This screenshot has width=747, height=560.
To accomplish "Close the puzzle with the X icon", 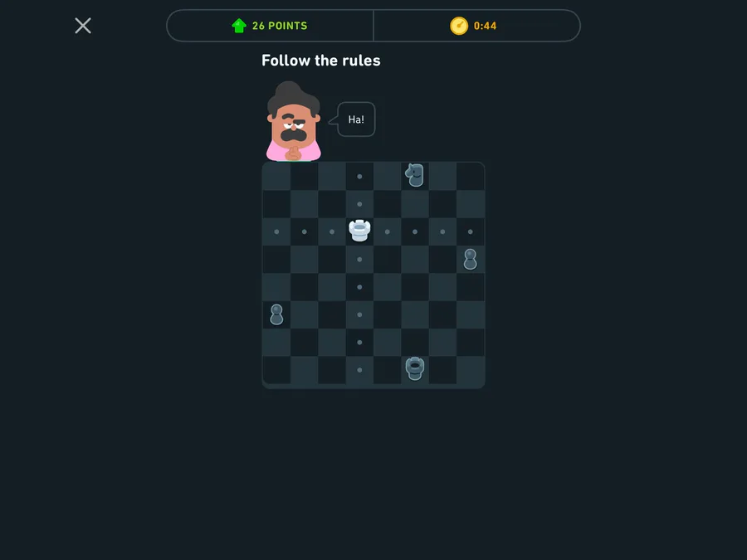I will point(83,26).
